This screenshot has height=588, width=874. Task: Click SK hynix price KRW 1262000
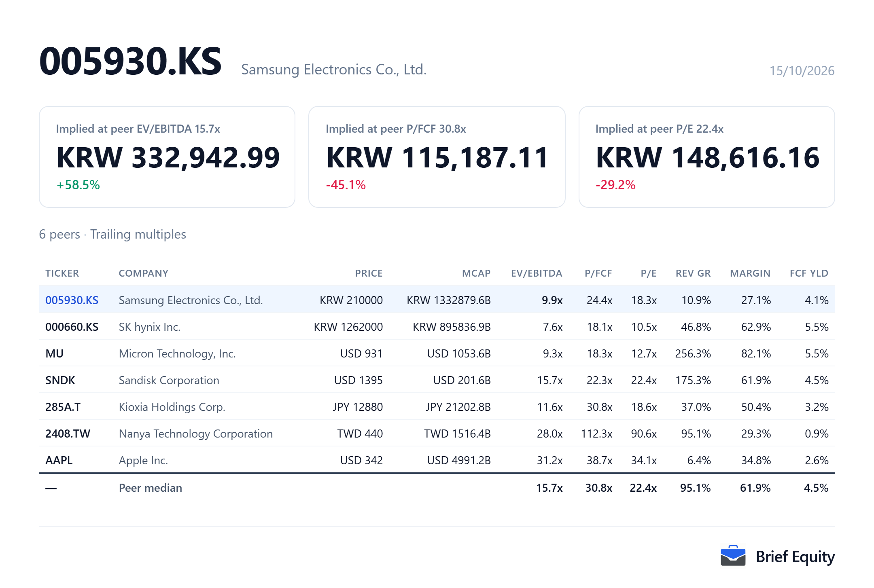point(348,327)
